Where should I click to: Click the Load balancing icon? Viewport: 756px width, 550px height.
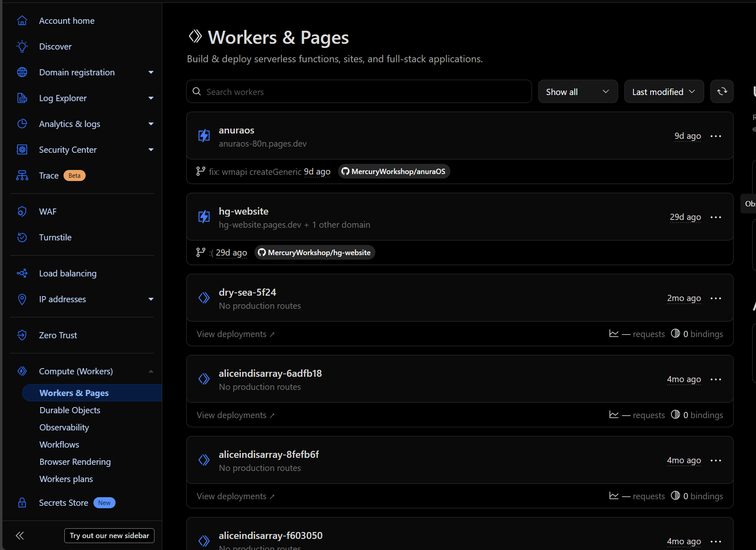click(22, 273)
